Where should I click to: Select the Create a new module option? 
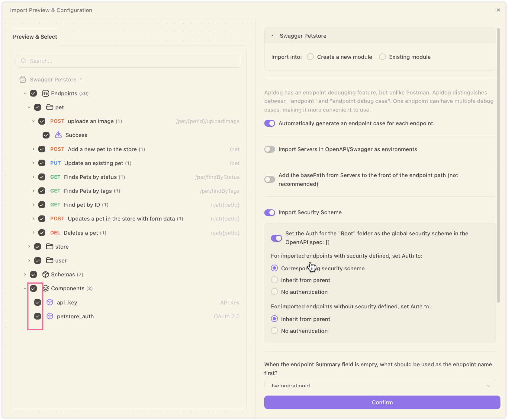[310, 57]
